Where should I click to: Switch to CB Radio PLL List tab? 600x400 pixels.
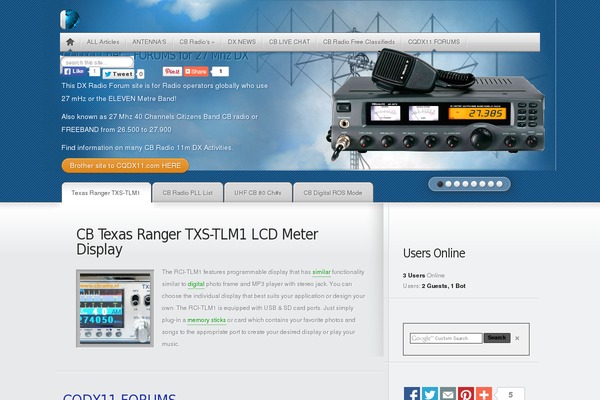tap(188, 193)
